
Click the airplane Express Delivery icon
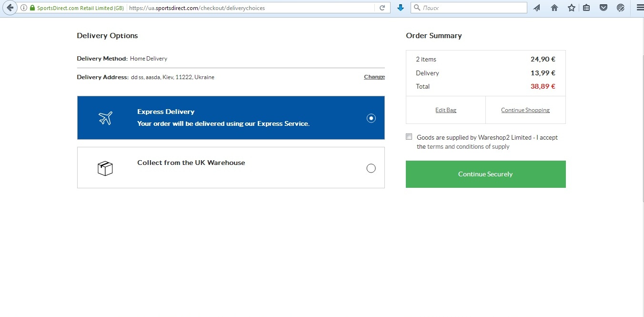[105, 118]
